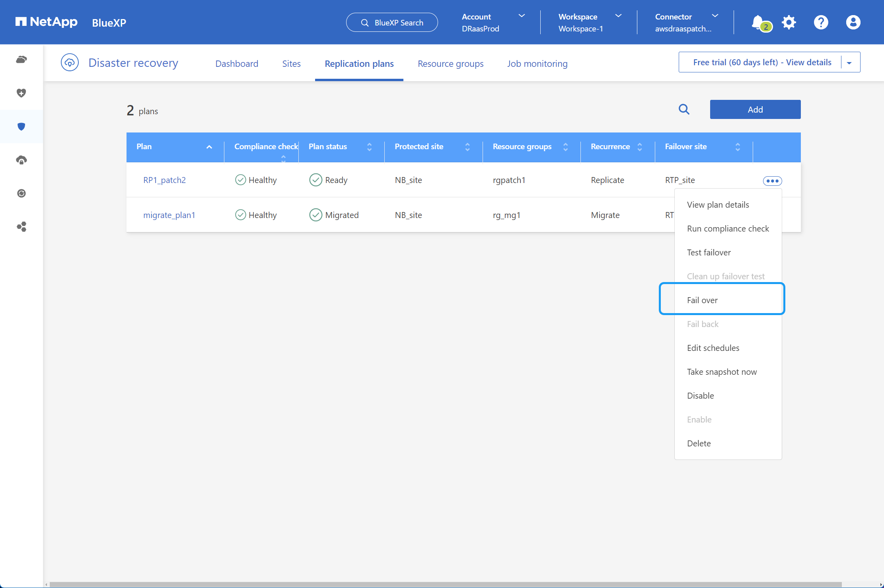Click the help question mark icon
884x588 pixels.
(x=820, y=22)
